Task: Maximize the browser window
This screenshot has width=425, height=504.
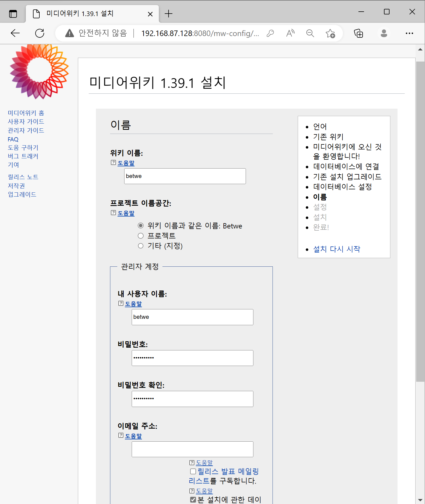Action: tap(387, 12)
